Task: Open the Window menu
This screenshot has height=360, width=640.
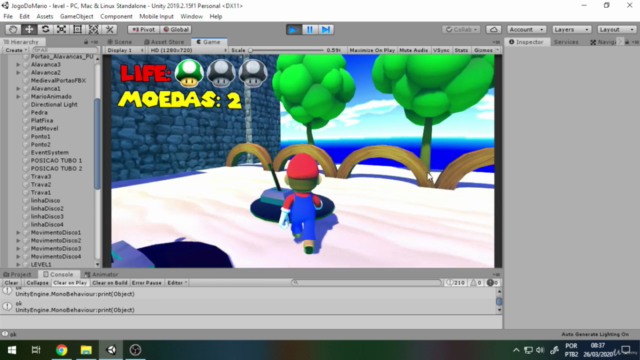Action: click(x=191, y=16)
